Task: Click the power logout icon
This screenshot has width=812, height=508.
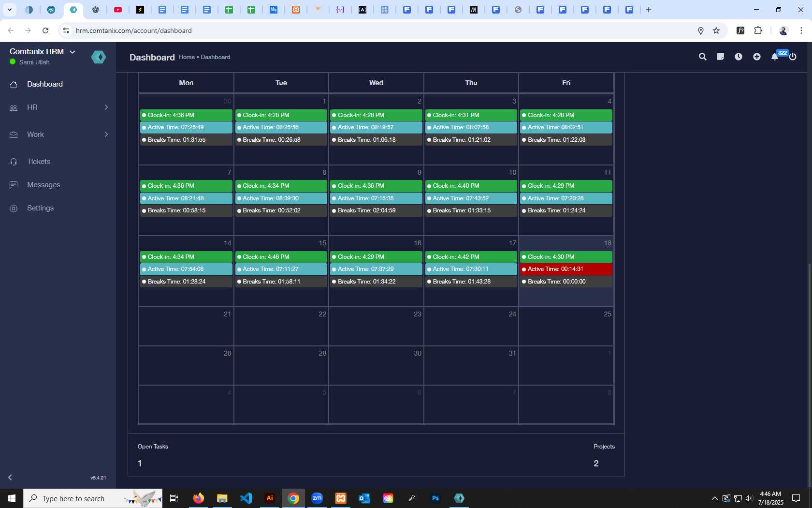Action: (x=793, y=57)
